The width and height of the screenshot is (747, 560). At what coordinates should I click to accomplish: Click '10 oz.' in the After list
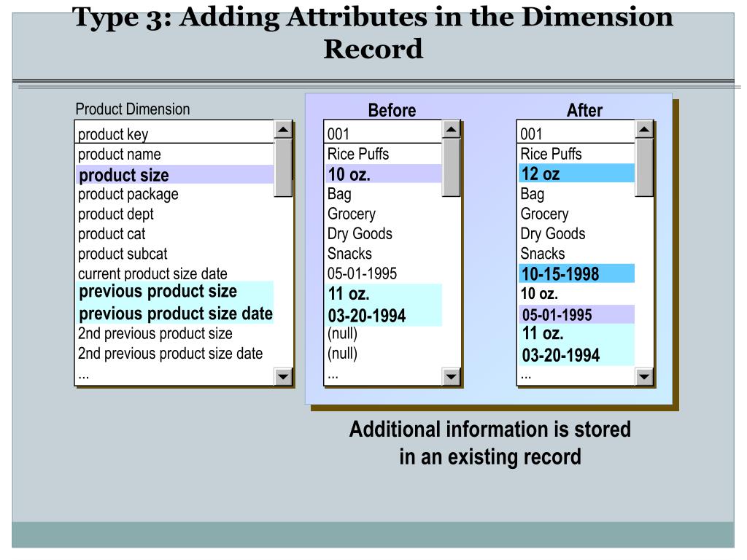coord(539,294)
